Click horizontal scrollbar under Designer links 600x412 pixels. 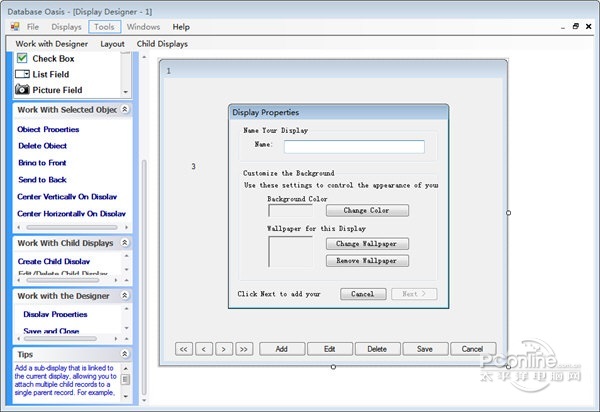(x=60, y=339)
